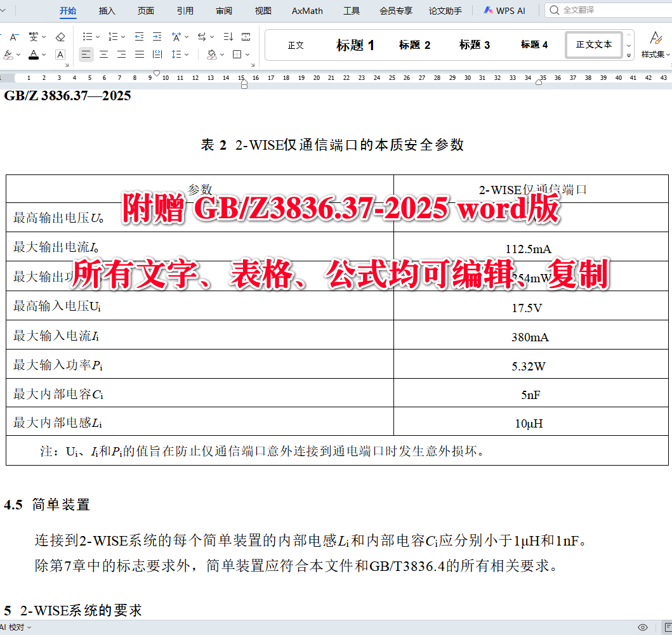Expand the borders dropdown arrow
The width and height of the screenshot is (672, 635).
coord(247,55)
